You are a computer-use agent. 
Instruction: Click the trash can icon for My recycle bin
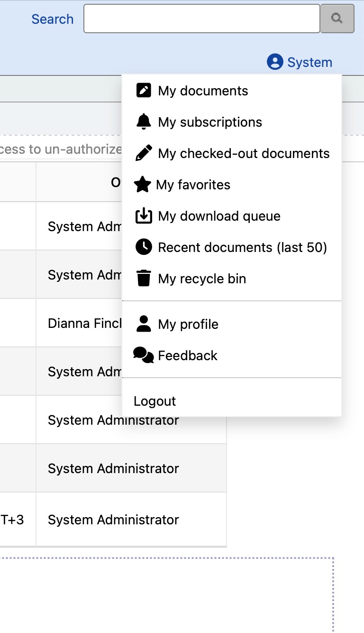pos(143,279)
